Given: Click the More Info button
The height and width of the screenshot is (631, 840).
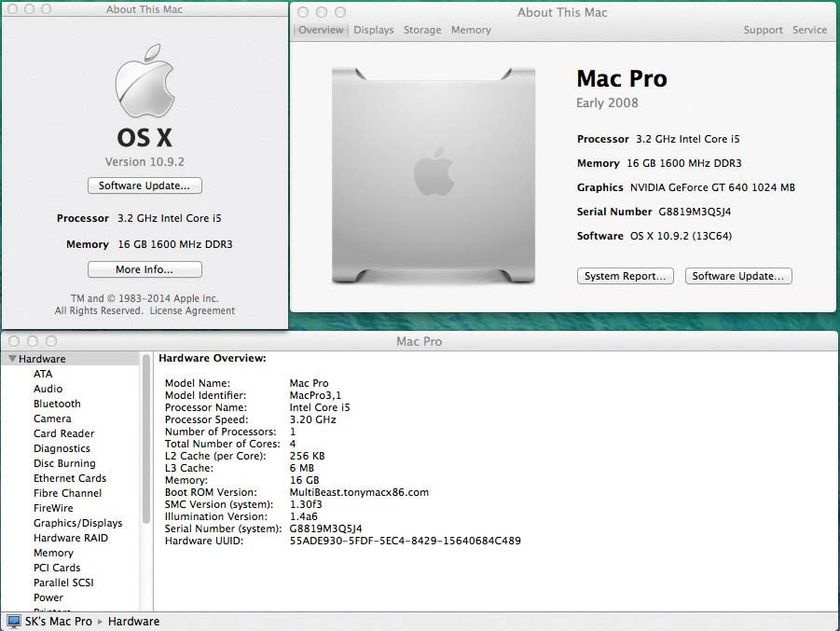Looking at the screenshot, I should 145,269.
